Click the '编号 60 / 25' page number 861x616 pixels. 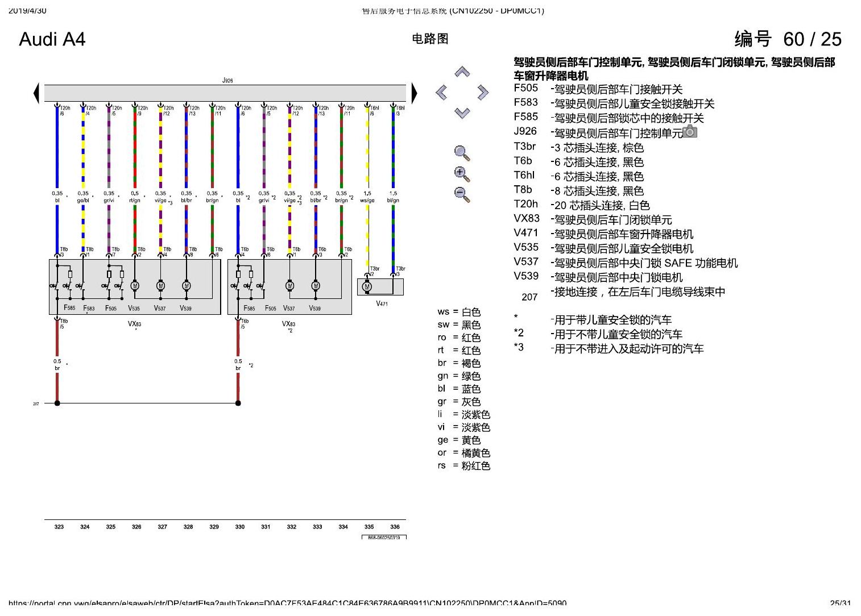coord(788,39)
